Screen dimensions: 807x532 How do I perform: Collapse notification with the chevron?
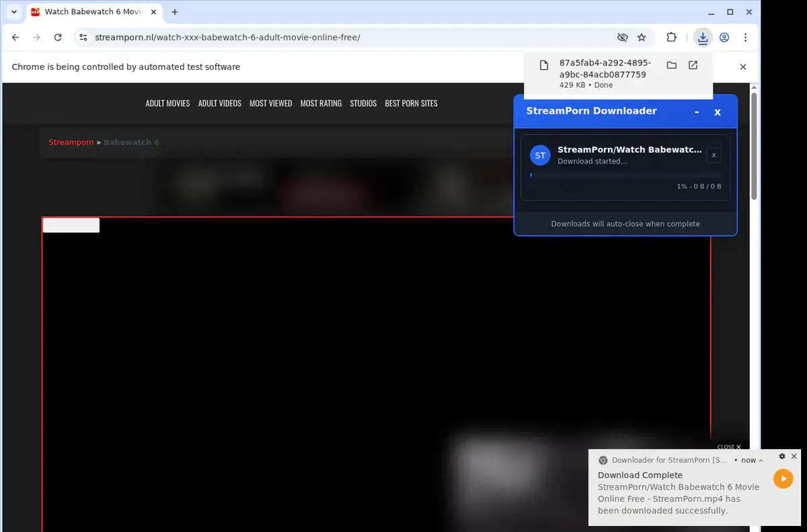tap(761, 461)
